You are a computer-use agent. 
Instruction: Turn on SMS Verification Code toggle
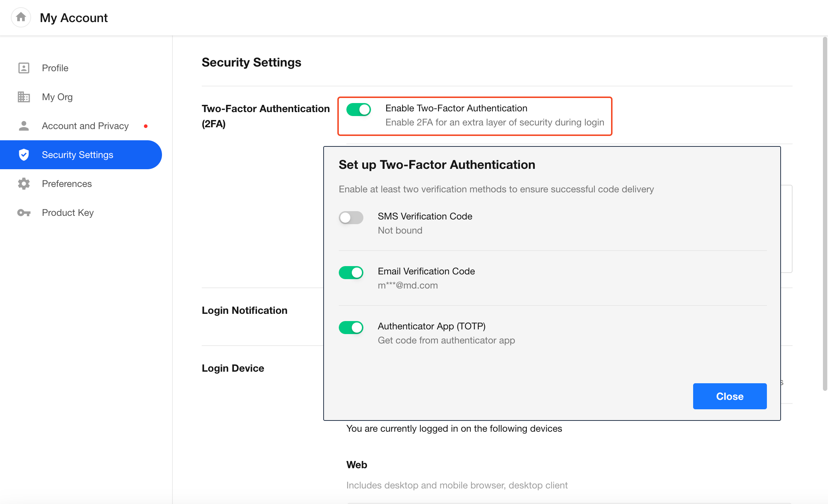(351, 218)
